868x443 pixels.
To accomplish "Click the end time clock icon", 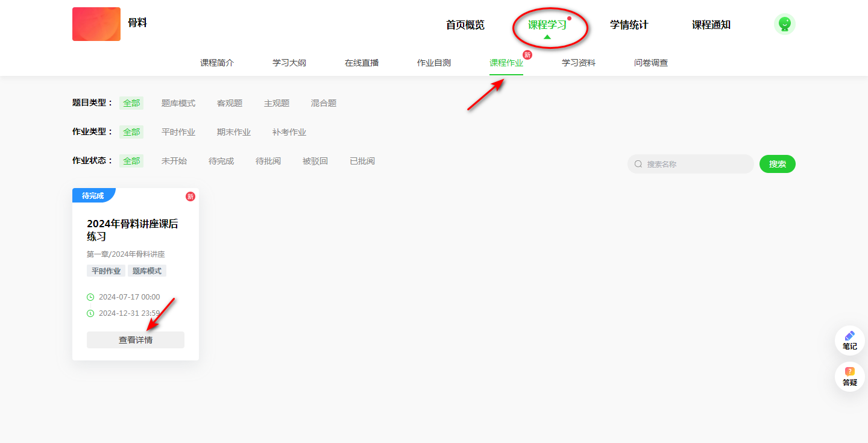I will [90, 313].
